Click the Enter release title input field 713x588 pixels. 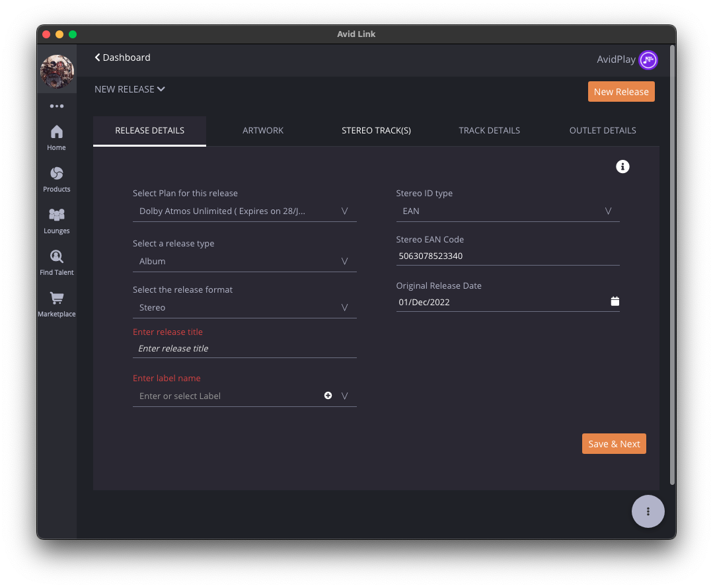point(244,348)
